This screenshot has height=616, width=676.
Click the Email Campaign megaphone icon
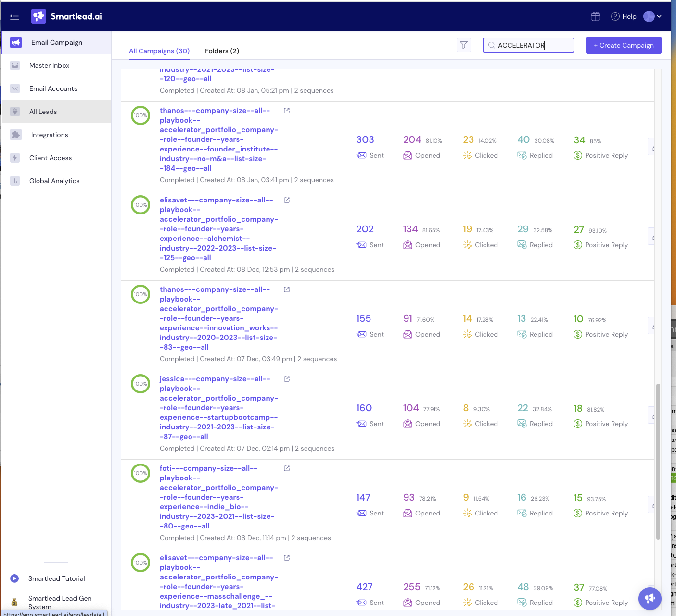point(16,42)
